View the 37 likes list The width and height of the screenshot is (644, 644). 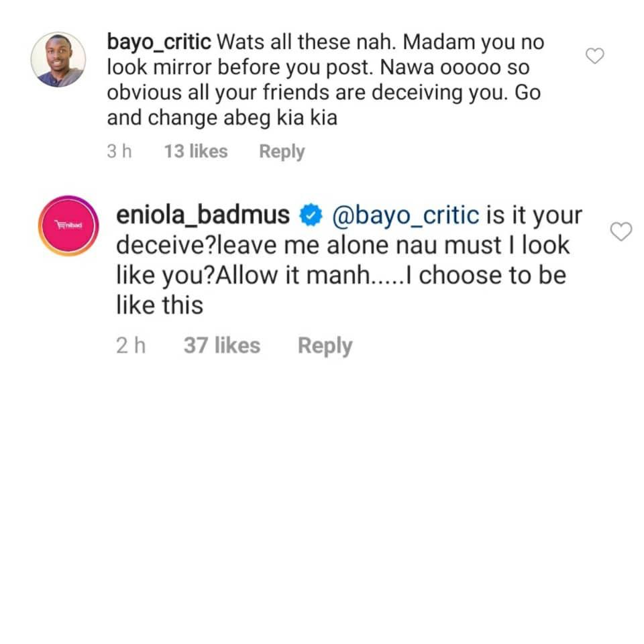coord(222,345)
